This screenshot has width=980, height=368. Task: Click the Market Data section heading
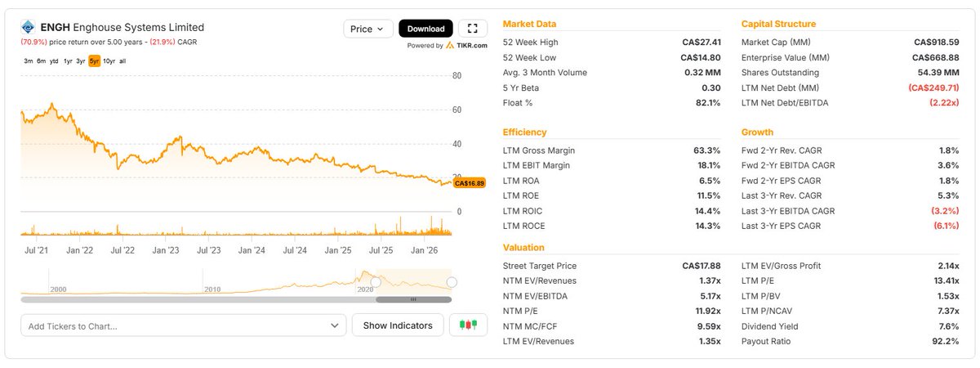529,25
